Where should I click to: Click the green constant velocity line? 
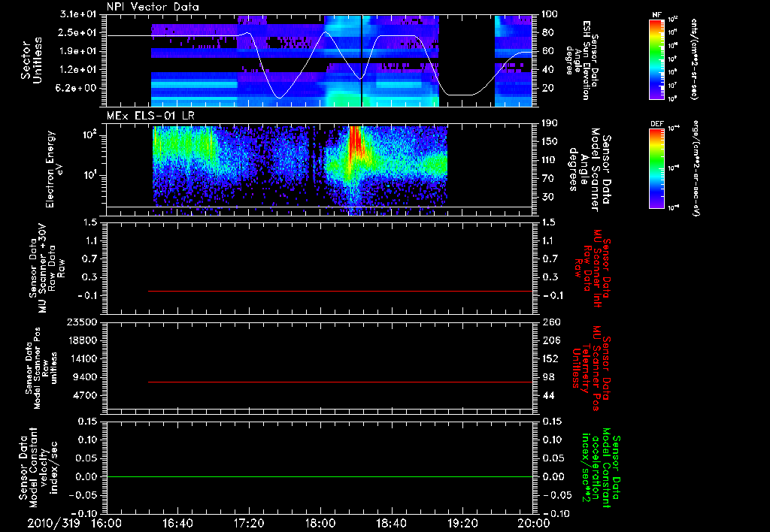click(319, 476)
